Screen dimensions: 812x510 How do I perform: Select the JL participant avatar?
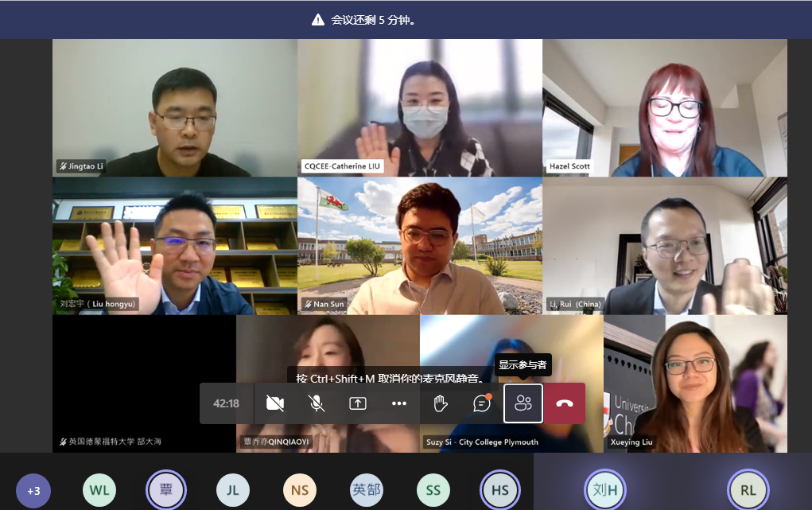point(233,491)
